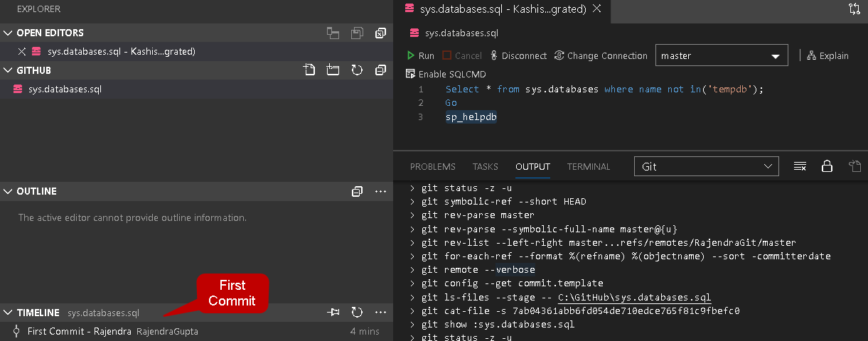Create new folder in GITHUB section
Screen dimensions: 868x341
[333, 70]
